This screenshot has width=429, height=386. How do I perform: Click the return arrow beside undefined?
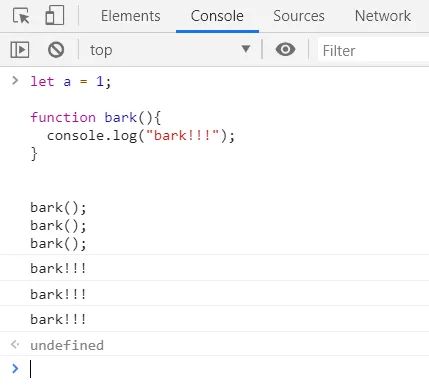pyautogui.click(x=15, y=344)
